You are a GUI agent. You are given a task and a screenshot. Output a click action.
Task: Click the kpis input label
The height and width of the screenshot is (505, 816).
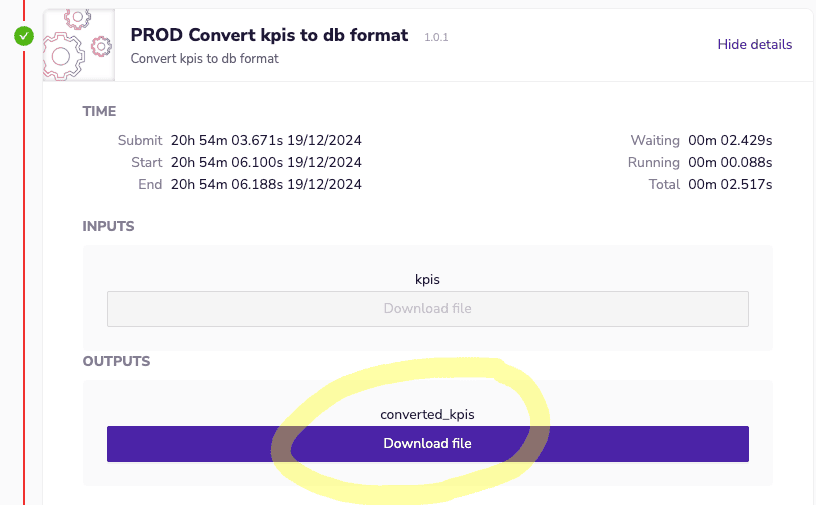click(x=427, y=279)
